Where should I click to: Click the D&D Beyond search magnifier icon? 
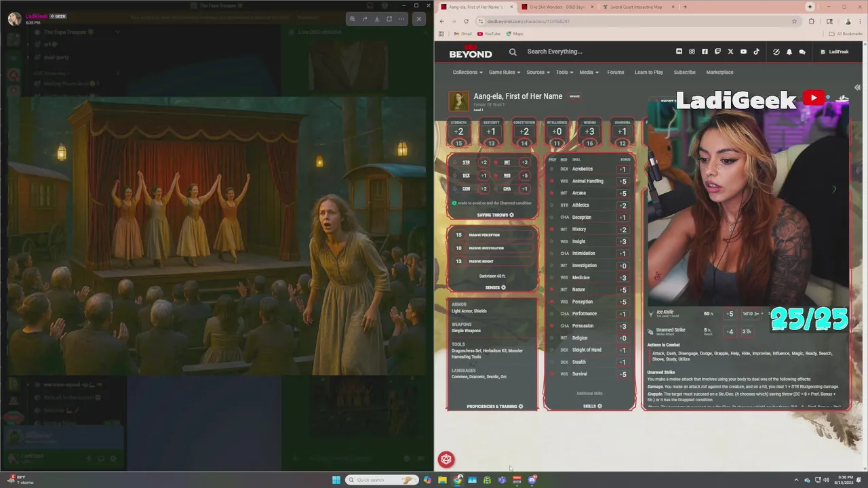coord(513,52)
